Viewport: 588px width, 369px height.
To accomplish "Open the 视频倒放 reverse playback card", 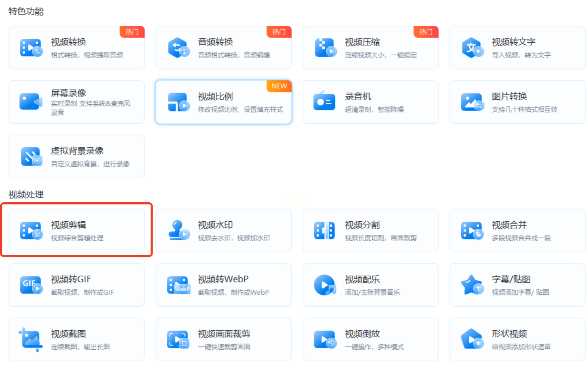I will 370,339.
